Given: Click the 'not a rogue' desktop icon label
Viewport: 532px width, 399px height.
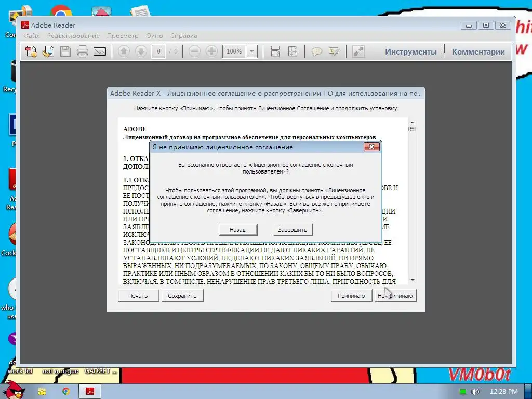Looking at the screenshot, I should tap(60, 371).
